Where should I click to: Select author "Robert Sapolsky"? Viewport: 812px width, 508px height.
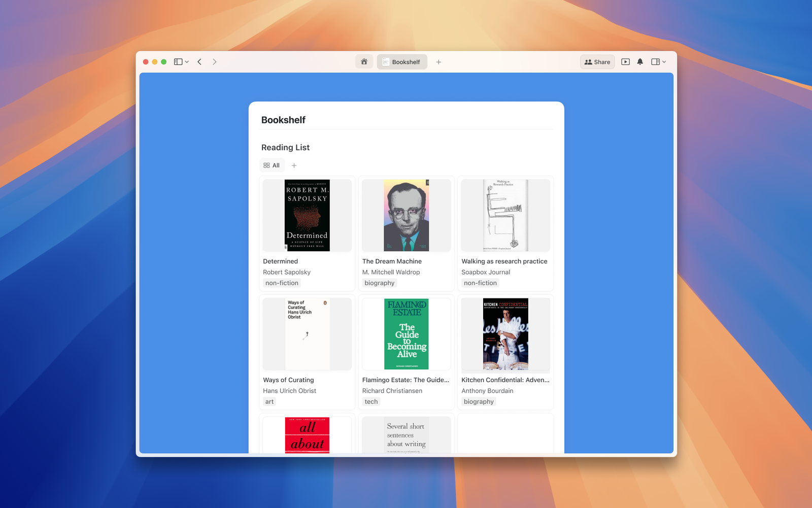pyautogui.click(x=287, y=273)
